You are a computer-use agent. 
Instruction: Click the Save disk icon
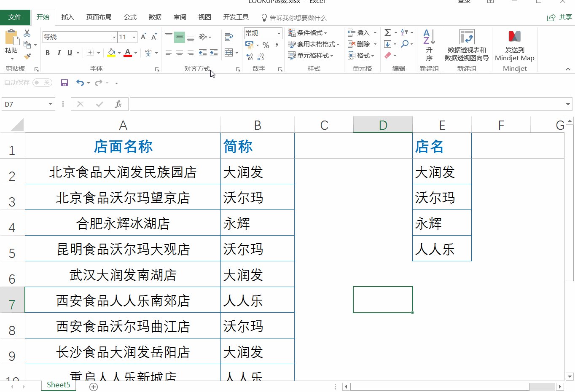click(x=64, y=83)
